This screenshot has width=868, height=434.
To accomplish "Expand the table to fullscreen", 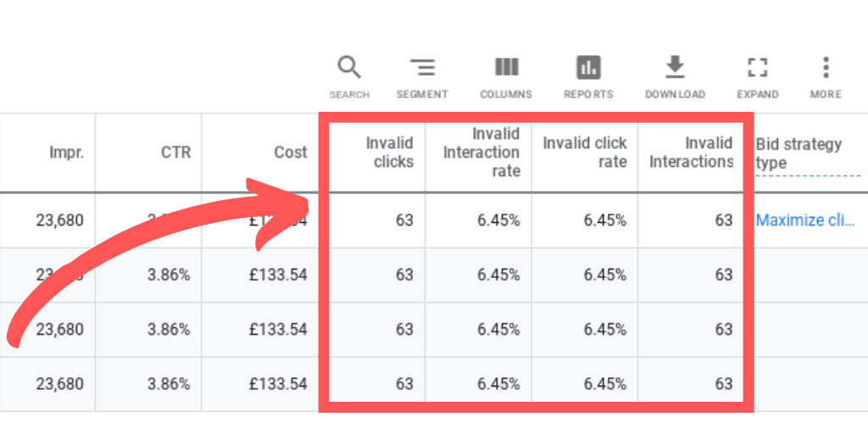I will pos(757,68).
